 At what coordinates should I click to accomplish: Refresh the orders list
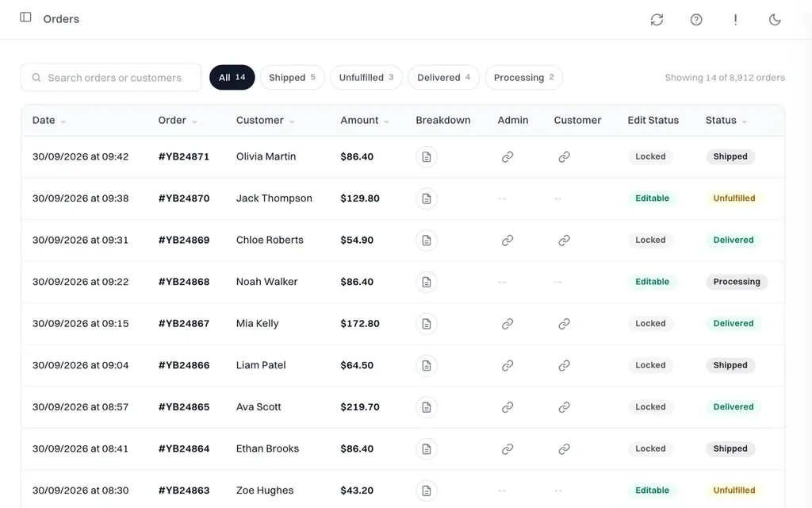[657, 20]
